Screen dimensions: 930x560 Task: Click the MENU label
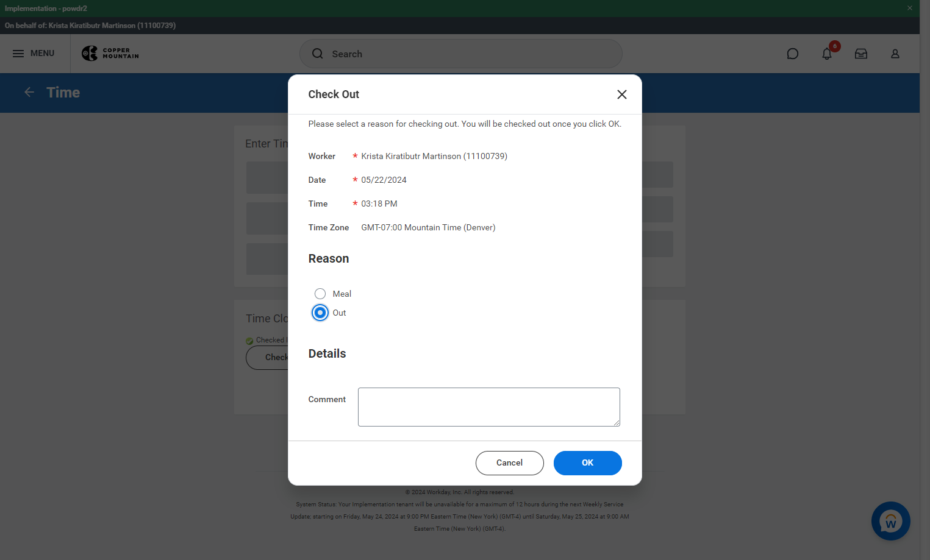click(x=43, y=54)
